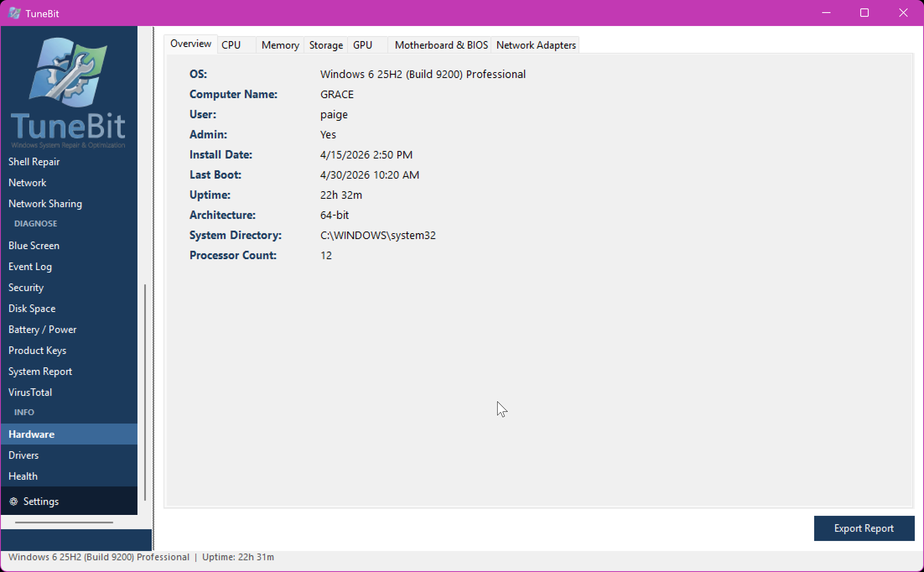Open the Network sidebar item
Viewport: 924px width, 572px height.
(69, 182)
